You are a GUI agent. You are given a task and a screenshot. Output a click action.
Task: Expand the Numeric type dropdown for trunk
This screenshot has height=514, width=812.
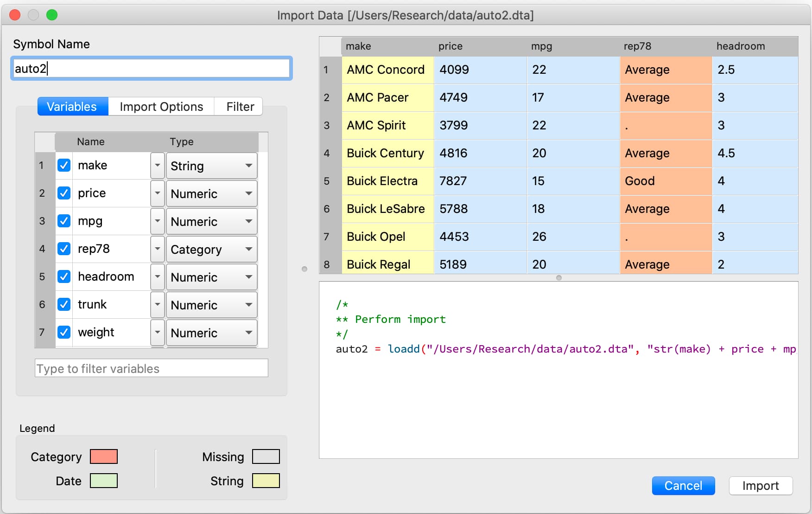pyautogui.click(x=211, y=305)
